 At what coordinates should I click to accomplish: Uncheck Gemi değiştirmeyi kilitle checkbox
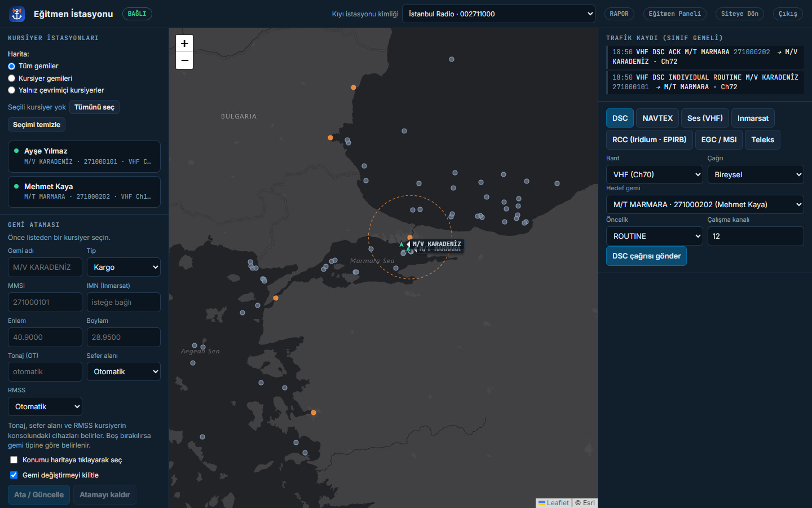click(x=14, y=475)
